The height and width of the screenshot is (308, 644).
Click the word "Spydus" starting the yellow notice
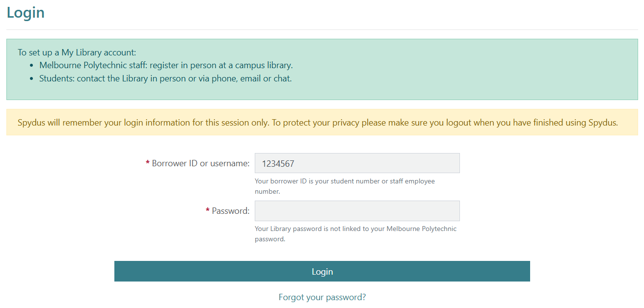click(x=31, y=123)
